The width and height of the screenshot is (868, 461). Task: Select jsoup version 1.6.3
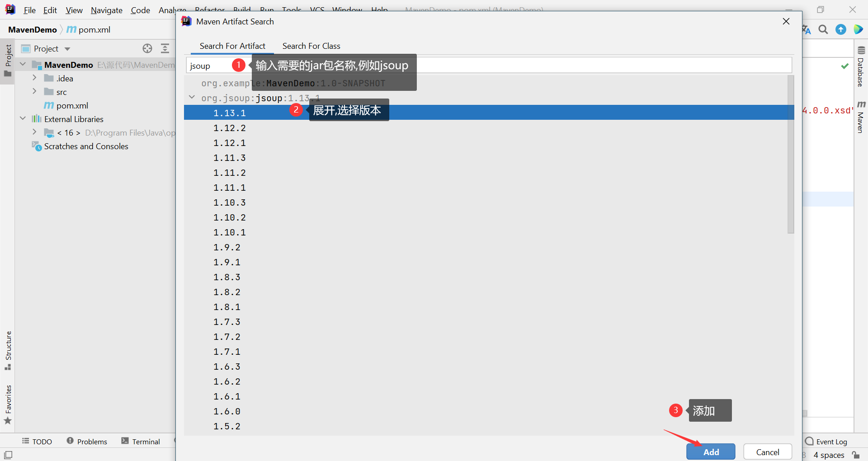pos(486,367)
